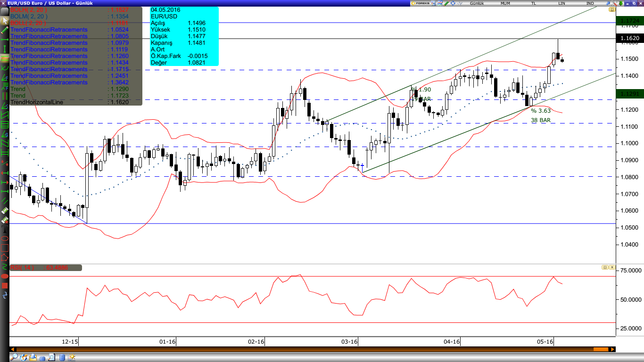Click the chart wand icon at bottom
Viewport: 644px width, 362px height.
pos(72,357)
